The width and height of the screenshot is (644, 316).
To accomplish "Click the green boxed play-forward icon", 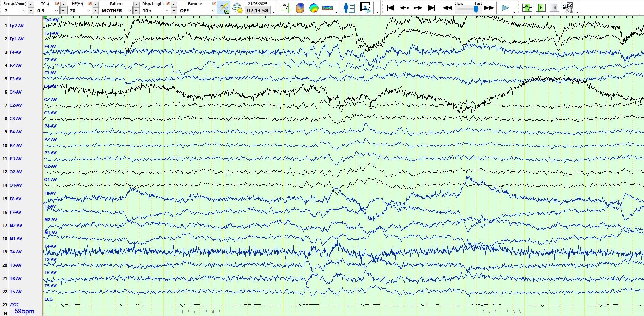I will [541, 7].
